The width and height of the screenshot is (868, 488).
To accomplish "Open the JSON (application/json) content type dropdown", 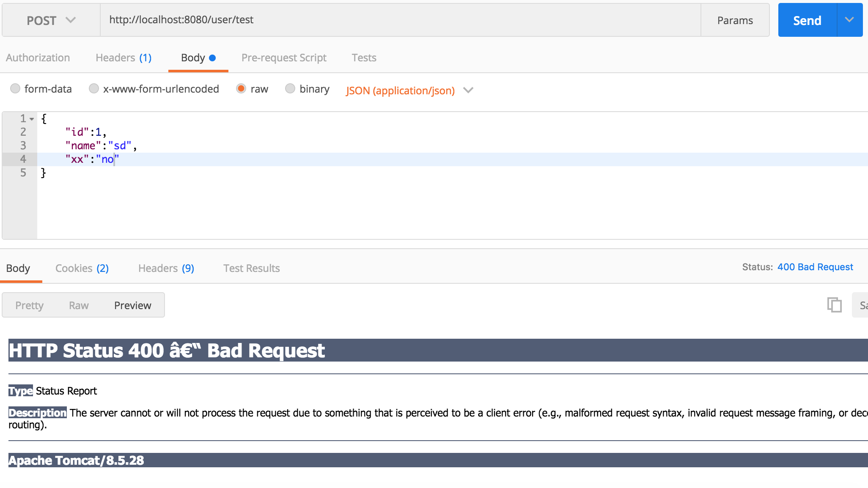I will [x=409, y=90].
